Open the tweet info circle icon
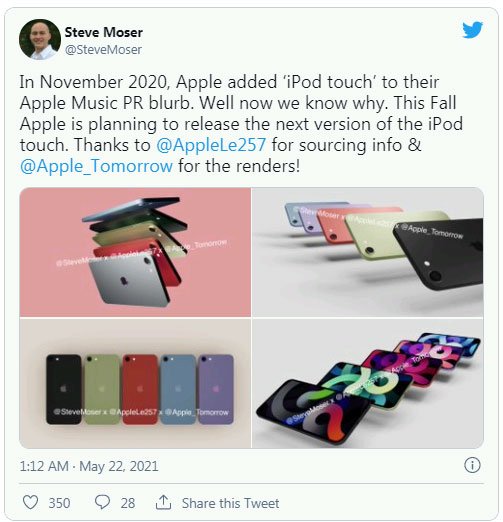Image resolution: width=503 pixels, height=522 pixels. pos(472,465)
